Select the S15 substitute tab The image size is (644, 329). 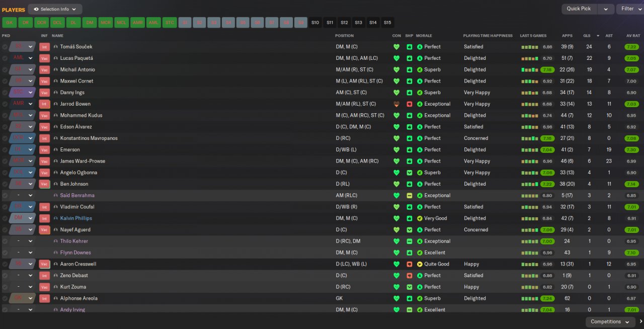point(387,23)
